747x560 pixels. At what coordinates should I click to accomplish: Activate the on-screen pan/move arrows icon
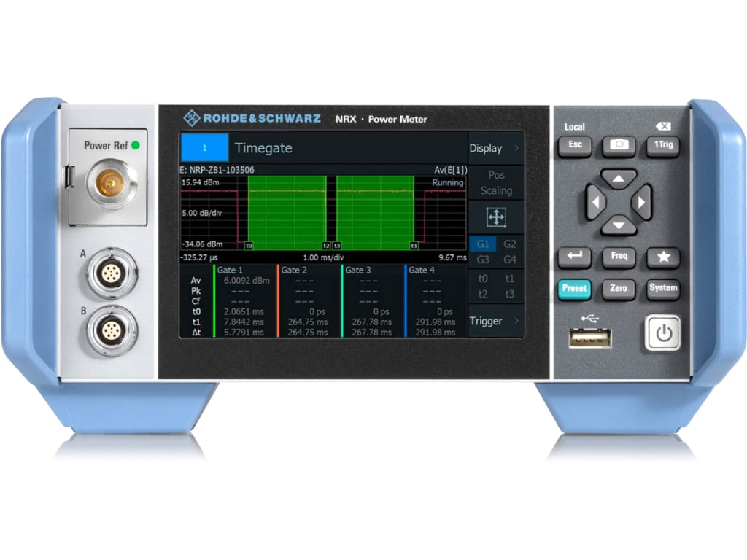(x=495, y=217)
